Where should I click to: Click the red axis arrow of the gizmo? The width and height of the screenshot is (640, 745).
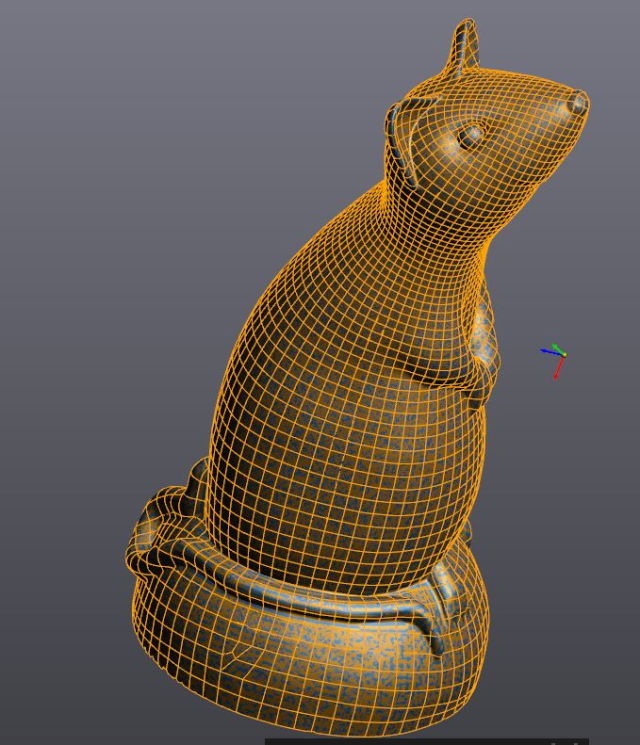(x=559, y=368)
